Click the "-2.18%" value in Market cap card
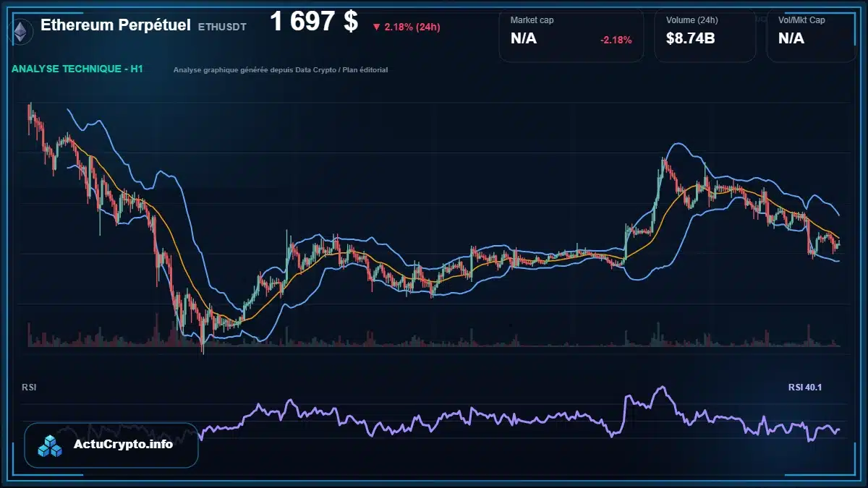The width and height of the screenshot is (868, 488). point(616,40)
